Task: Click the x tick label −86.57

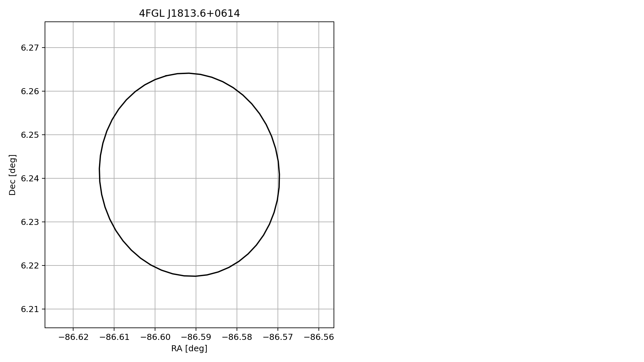Action: tap(278, 337)
